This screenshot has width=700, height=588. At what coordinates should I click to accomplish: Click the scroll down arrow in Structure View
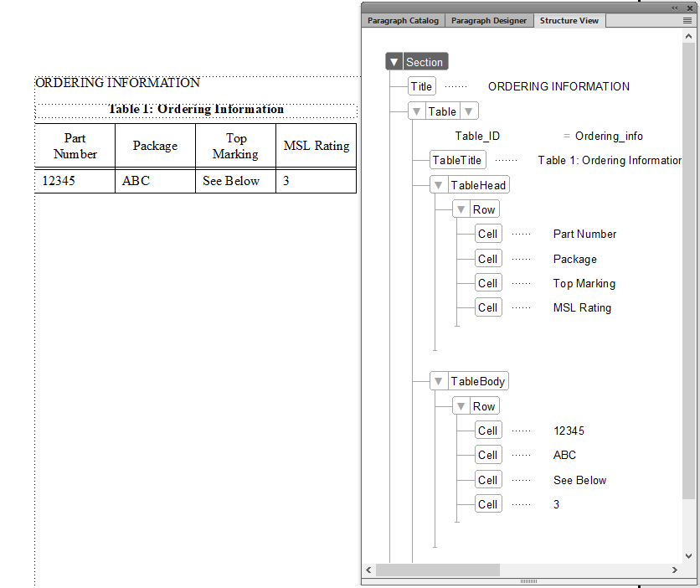tap(688, 556)
